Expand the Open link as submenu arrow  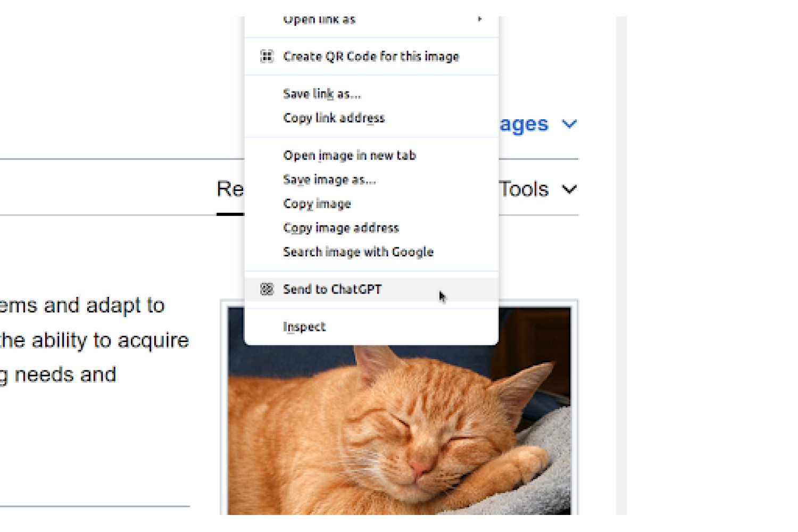pyautogui.click(x=479, y=20)
